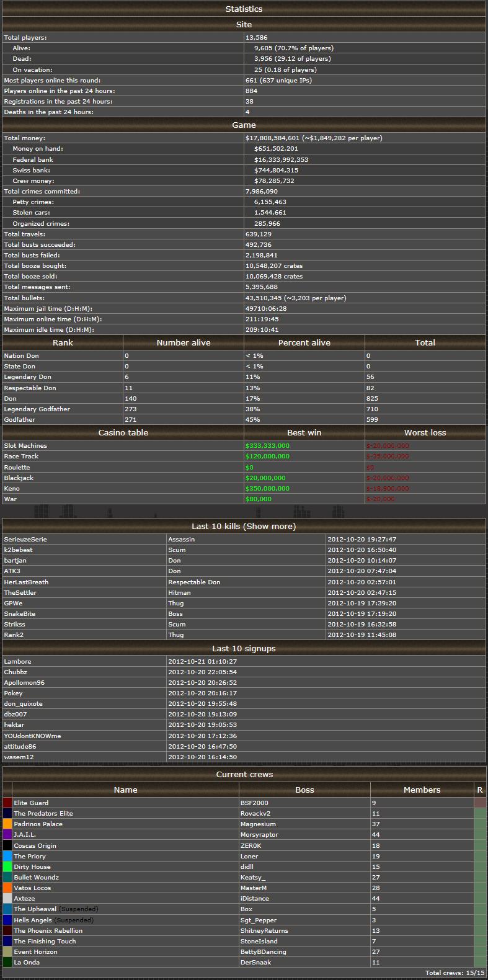Select the Race Track worst loss value
The width and height of the screenshot is (488, 980).
click(x=388, y=456)
